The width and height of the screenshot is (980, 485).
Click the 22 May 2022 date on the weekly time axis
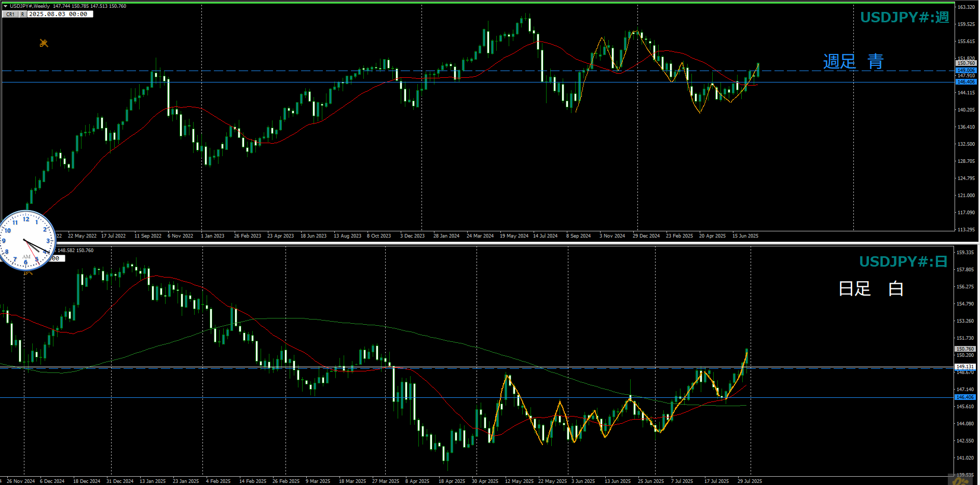click(x=82, y=236)
